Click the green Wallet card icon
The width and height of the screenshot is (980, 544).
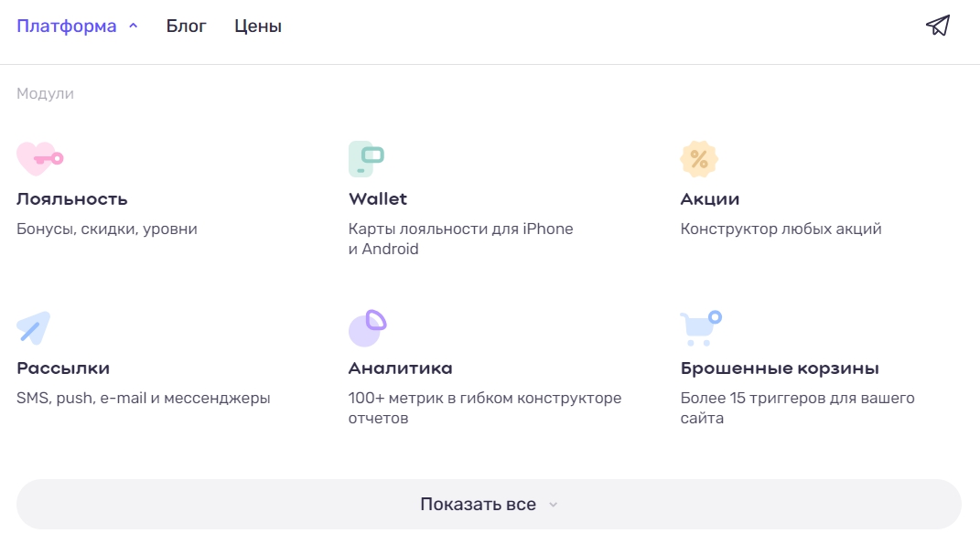(366, 158)
